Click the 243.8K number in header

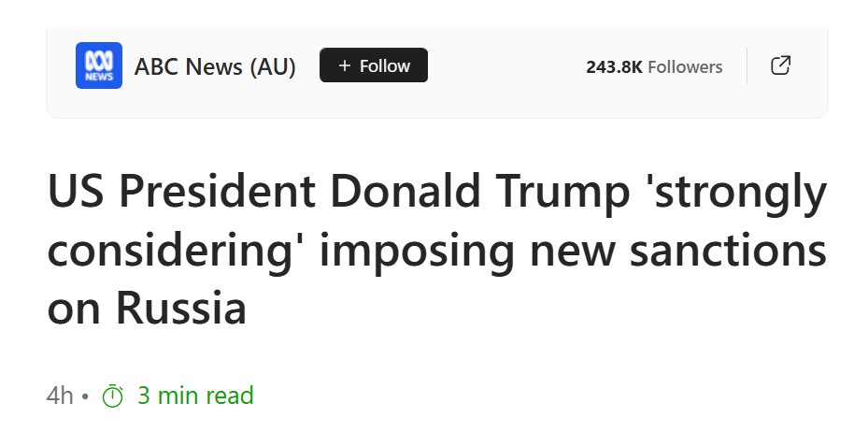615,67
